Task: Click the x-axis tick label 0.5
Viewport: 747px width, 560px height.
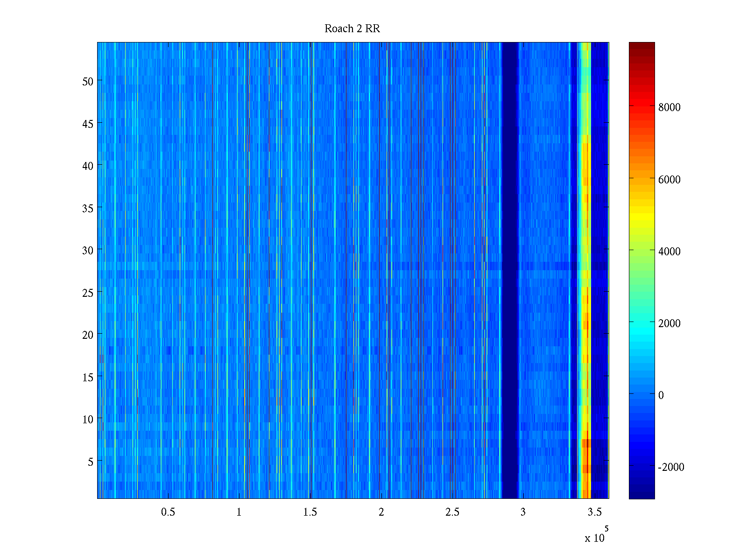Action: [168, 512]
